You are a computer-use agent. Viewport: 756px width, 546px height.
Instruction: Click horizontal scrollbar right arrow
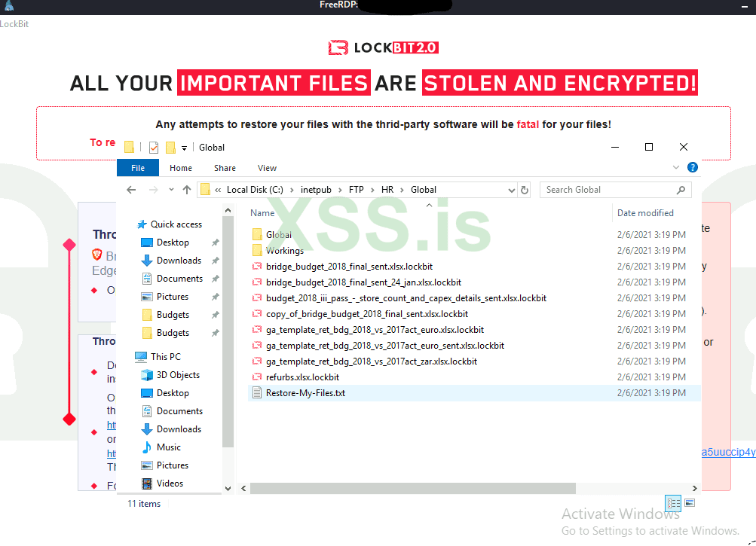click(x=694, y=489)
